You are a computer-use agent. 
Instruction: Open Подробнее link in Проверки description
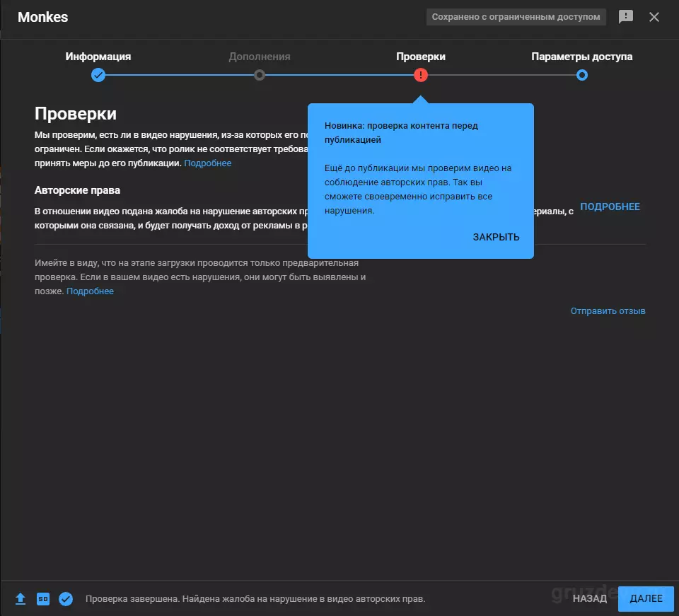pos(208,163)
